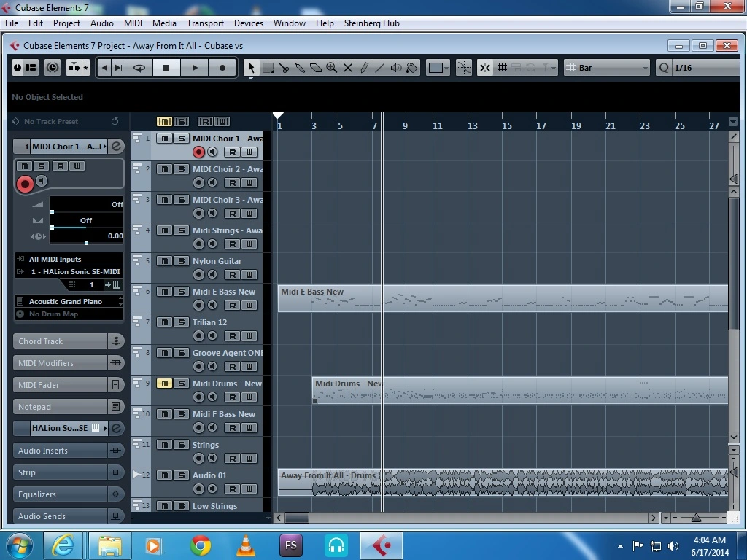This screenshot has width=747, height=560.
Task: Go to next marker in transport
Action: pos(118,68)
